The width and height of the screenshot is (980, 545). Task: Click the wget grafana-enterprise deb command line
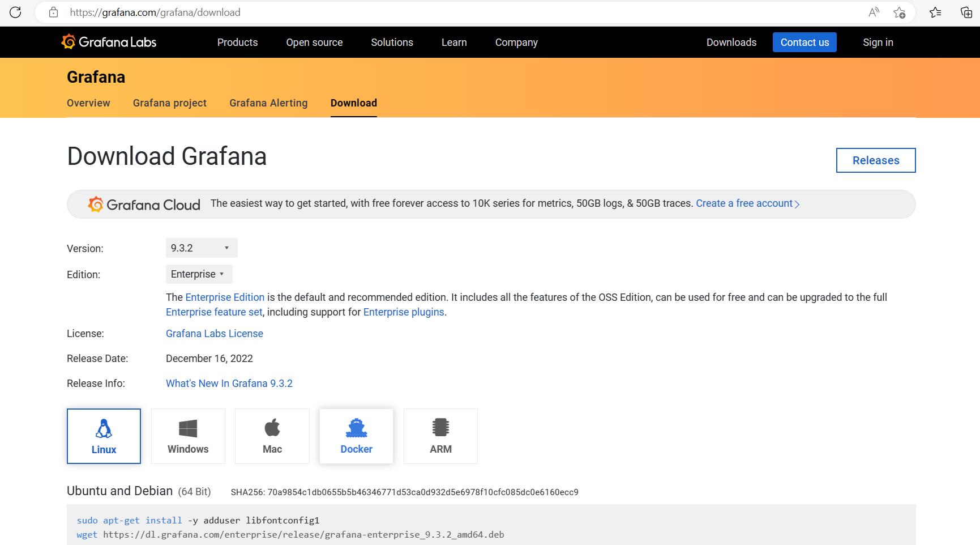pos(290,534)
